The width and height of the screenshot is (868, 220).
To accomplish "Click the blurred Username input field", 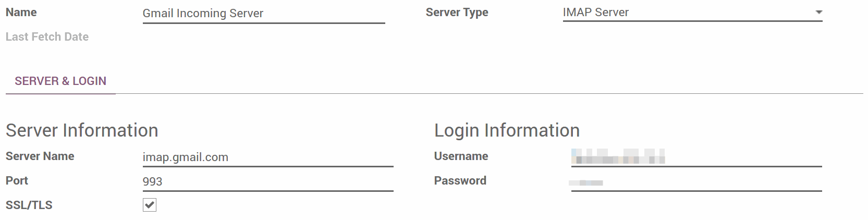I will 696,157.
